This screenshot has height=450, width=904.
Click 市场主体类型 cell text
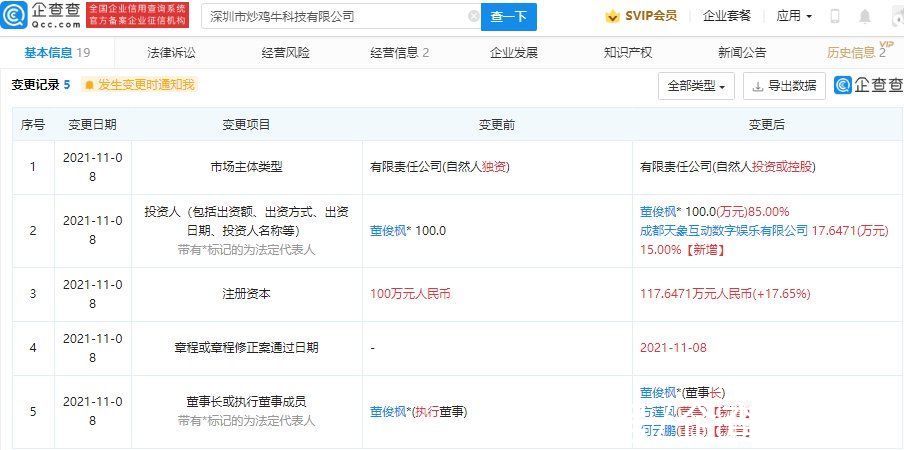coord(247,168)
